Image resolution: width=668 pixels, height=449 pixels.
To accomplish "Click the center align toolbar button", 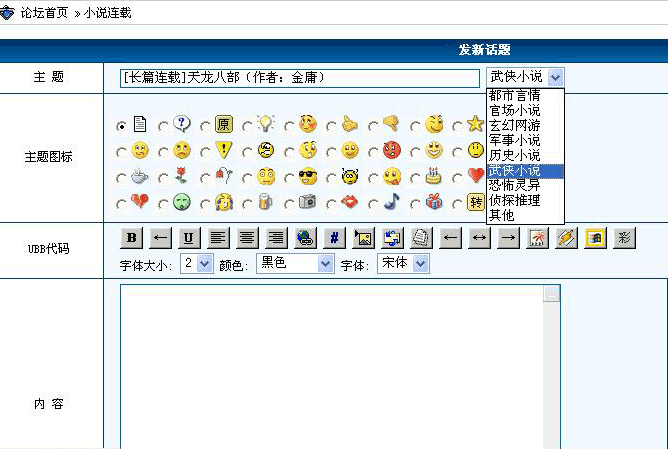I will tap(247, 238).
